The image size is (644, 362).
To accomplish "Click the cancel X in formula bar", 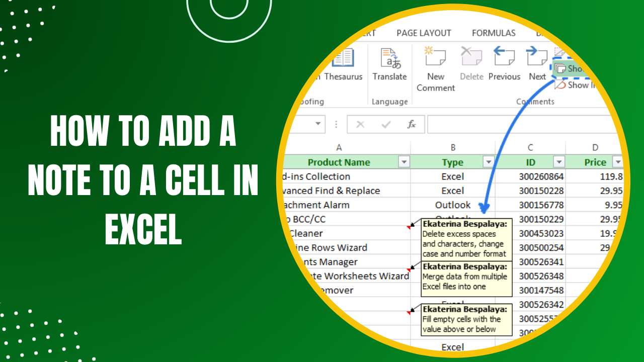I will click(360, 124).
